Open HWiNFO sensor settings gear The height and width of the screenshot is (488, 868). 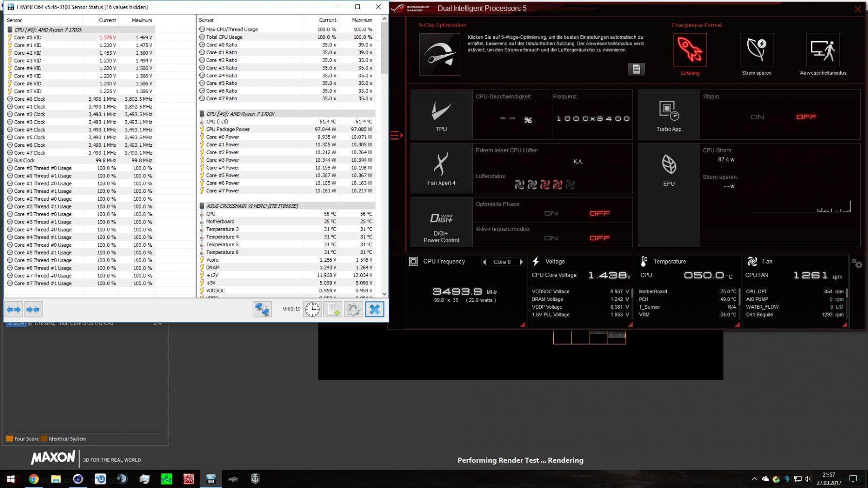point(354,309)
